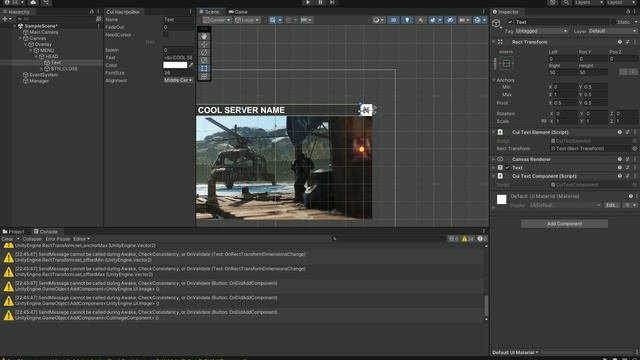The image size is (640, 360).
Task: Collapse the HEAD tree node
Action: click(x=36, y=56)
